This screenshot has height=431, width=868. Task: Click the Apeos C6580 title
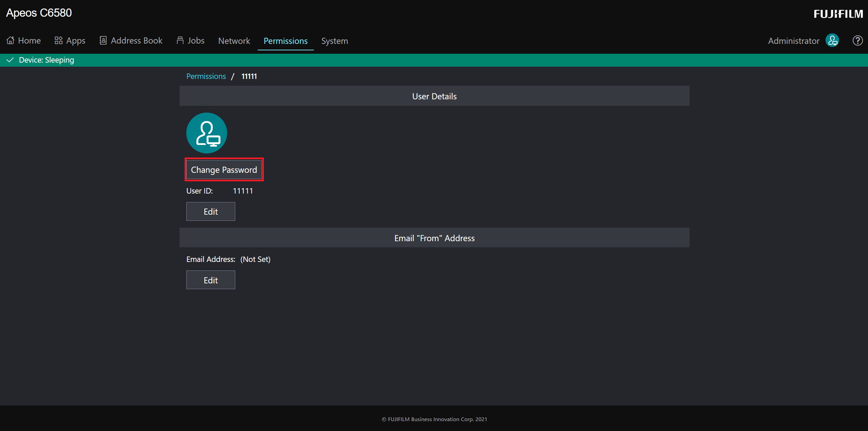tap(39, 13)
